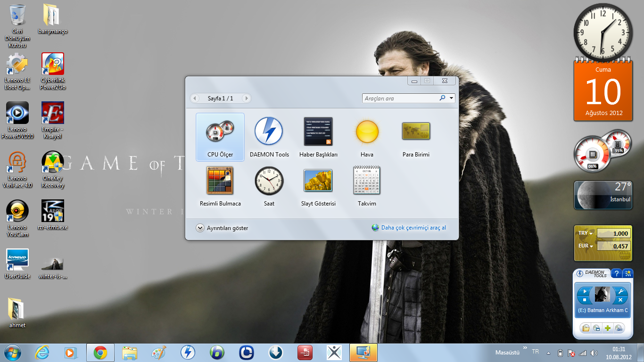Select the CPU Ölçer gadget
Screen dimensions: 644x362
point(220,137)
